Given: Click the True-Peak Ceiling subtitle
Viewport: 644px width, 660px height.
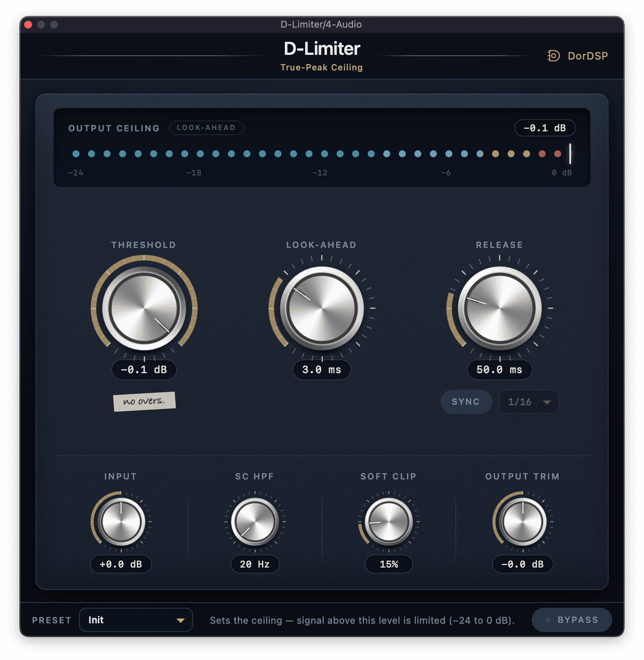Looking at the screenshot, I should click(x=322, y=67).
